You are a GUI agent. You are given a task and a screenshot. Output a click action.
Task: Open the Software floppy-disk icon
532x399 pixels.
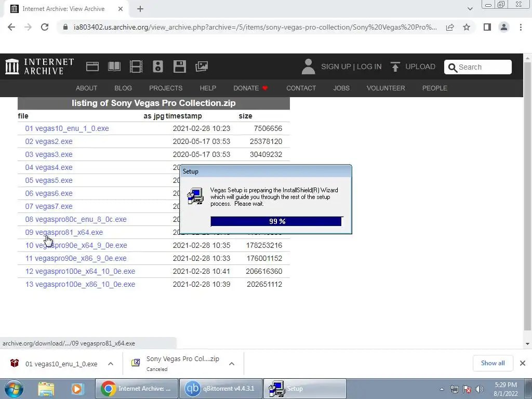coord(179,66)
